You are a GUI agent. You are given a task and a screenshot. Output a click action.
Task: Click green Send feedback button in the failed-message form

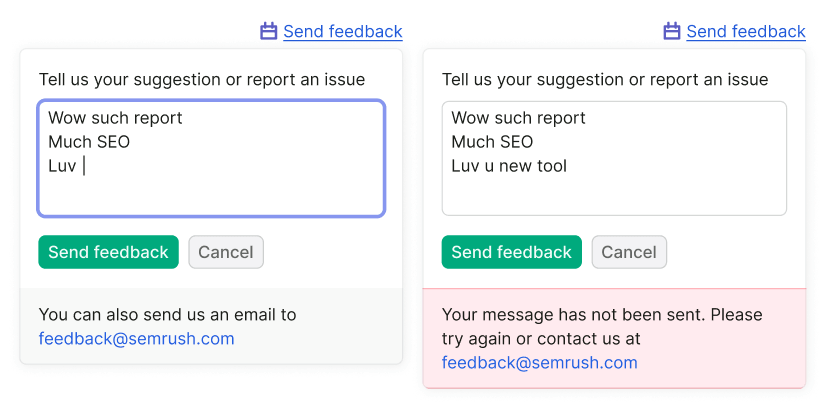[512, 252]
